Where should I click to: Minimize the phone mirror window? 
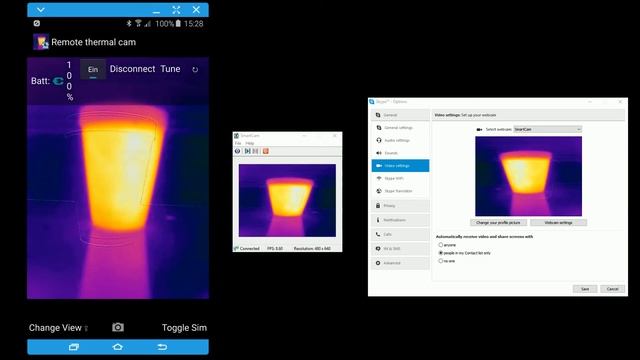tap(156, 11)
